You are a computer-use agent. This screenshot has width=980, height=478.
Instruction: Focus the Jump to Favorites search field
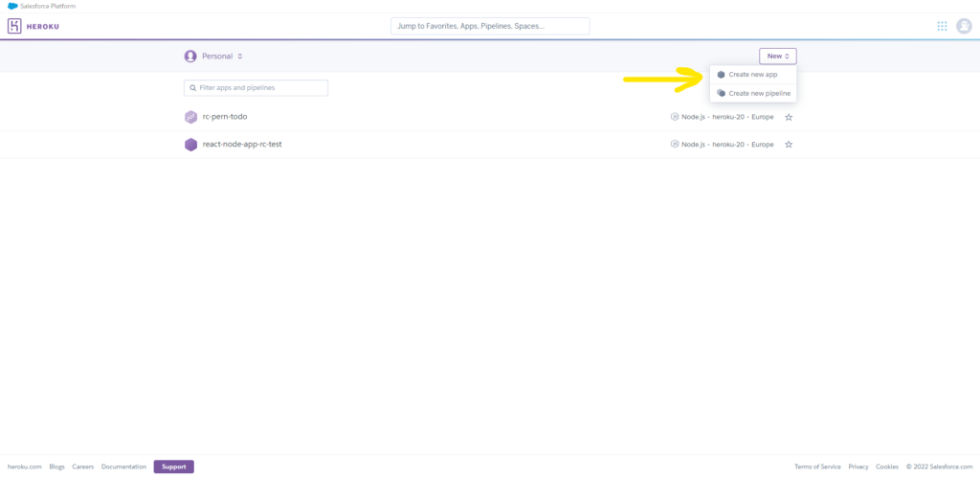pos(490,26)
